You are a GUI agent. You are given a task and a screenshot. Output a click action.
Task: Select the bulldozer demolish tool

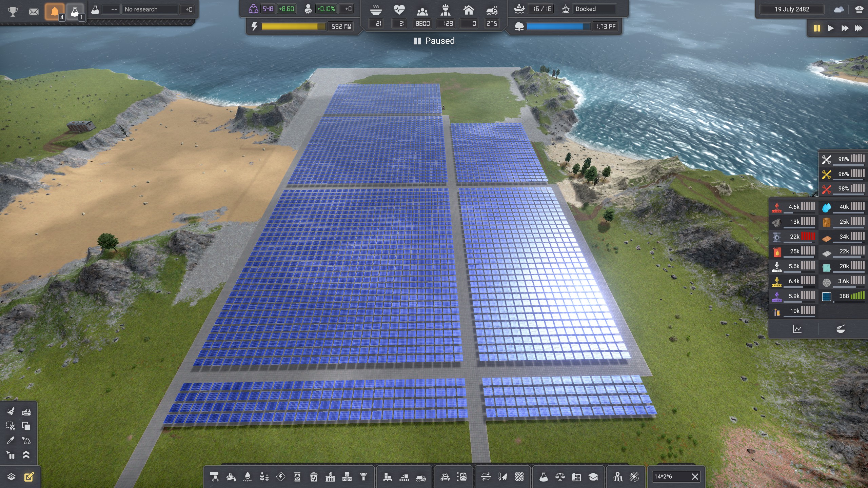pos(26,411)
